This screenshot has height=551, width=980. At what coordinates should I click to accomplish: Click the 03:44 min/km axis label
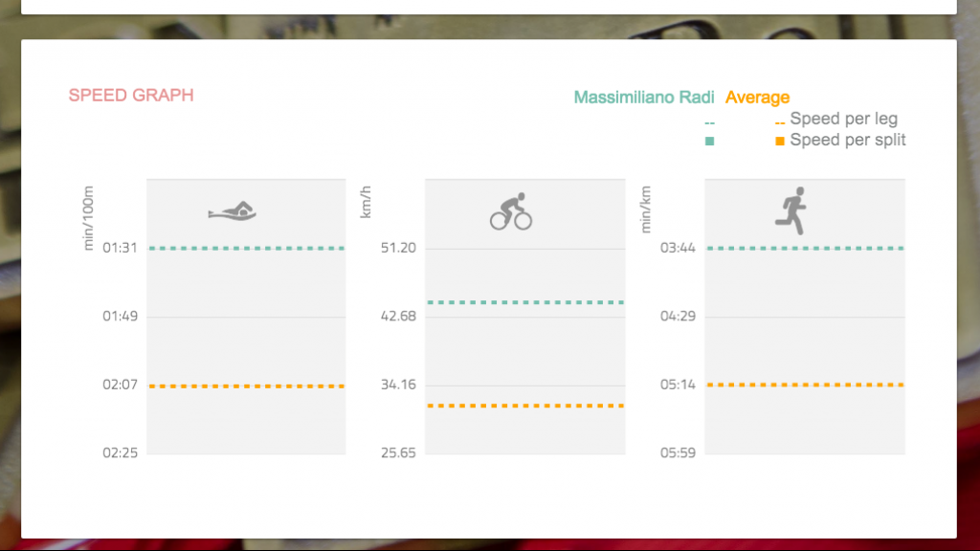point(678,248)
